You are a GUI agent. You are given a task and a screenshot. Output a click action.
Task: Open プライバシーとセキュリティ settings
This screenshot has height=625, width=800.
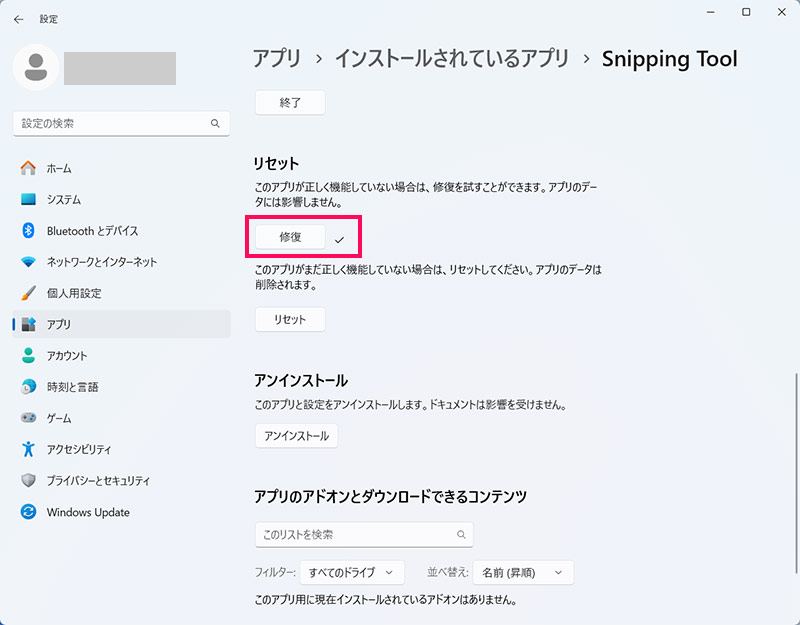point(121,481)
